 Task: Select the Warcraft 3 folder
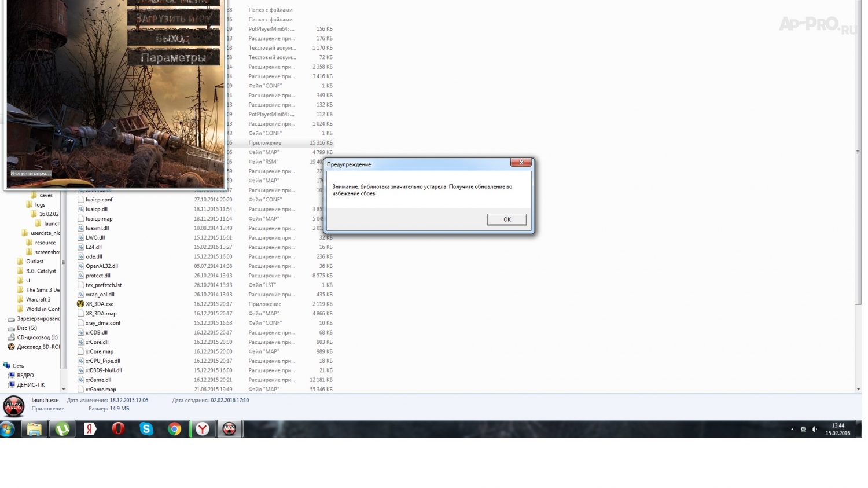tap(34, 299)
